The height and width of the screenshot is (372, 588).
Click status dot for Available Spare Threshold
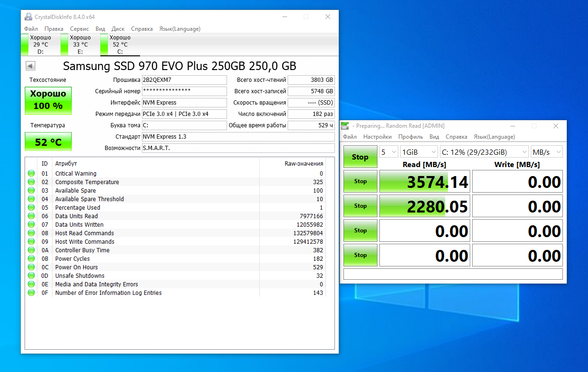31,199
